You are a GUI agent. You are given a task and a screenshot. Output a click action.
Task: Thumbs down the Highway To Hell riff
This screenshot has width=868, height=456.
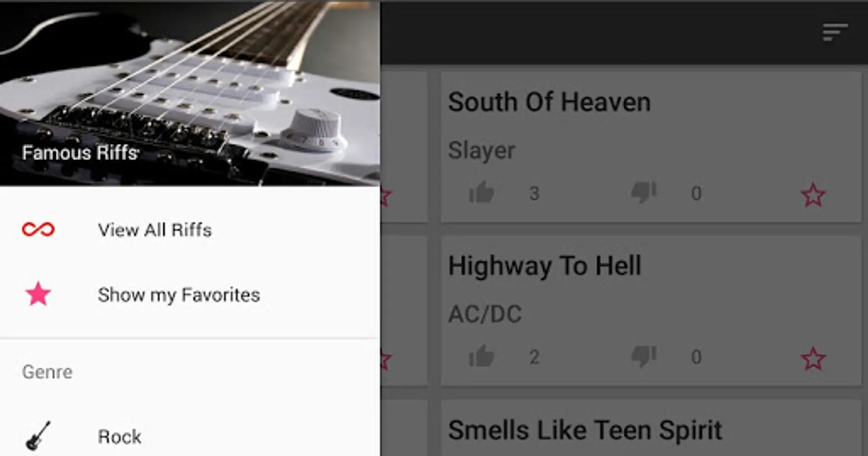pos(644,356)
